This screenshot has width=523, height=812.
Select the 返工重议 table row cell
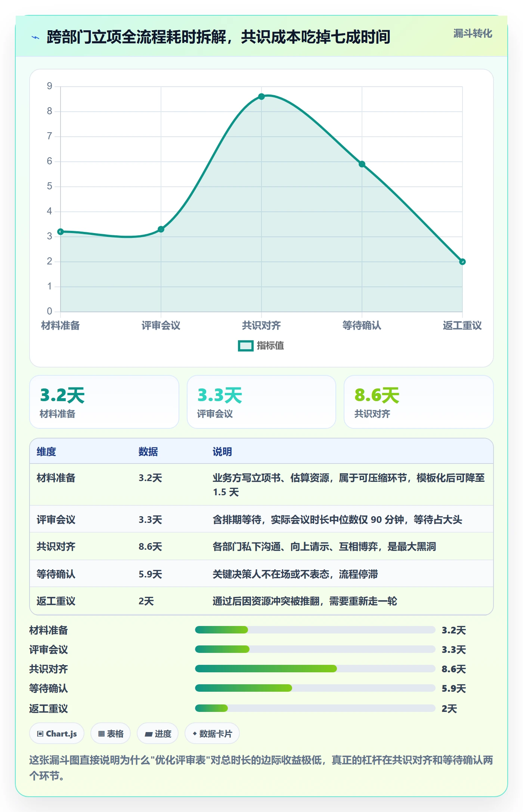coord(56,601)
